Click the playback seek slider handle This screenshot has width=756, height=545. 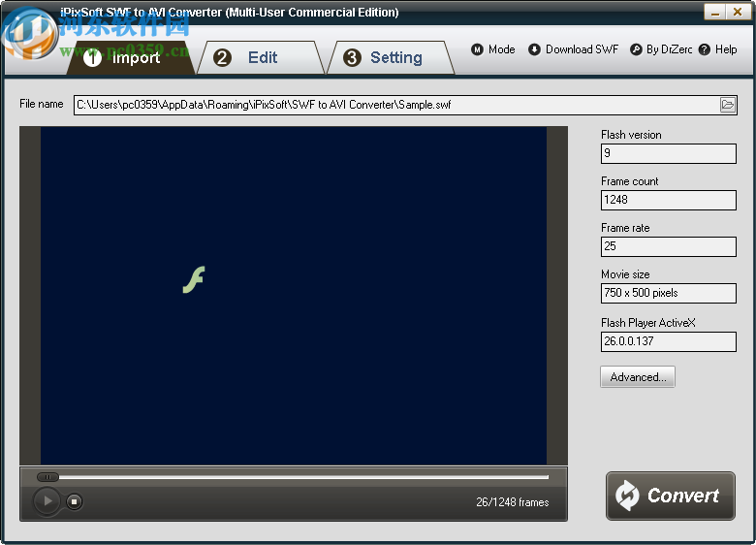[47, 477]
